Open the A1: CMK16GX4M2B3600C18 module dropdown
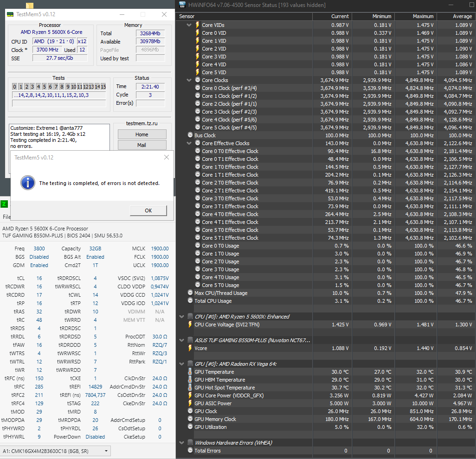 55,451
